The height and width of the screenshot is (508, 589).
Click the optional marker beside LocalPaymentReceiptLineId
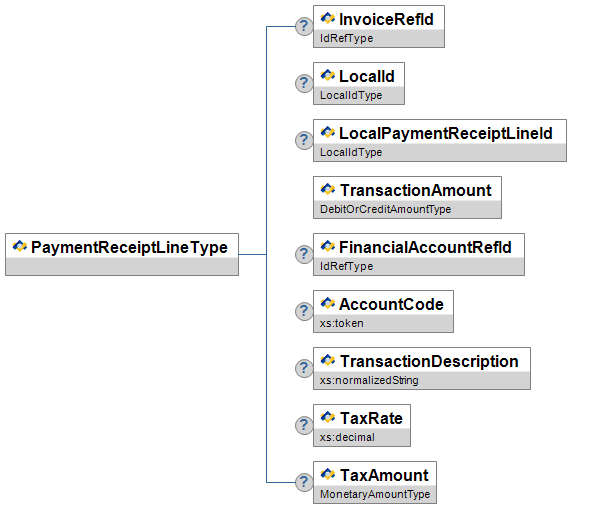point(304,141)
